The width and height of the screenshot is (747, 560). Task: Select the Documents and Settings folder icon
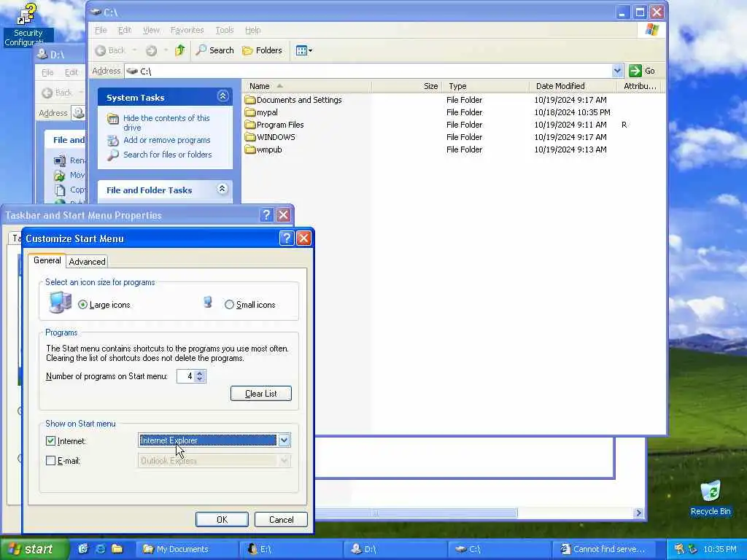coord(250,100)
